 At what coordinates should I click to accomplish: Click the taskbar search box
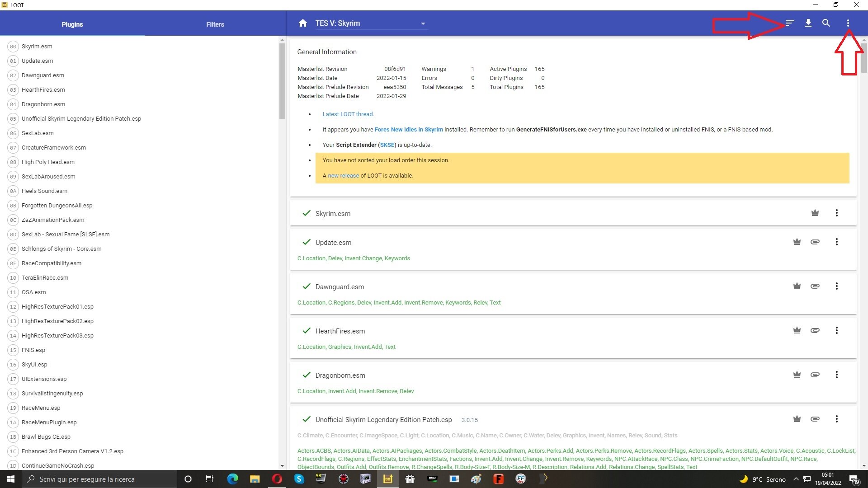(99, 479)
